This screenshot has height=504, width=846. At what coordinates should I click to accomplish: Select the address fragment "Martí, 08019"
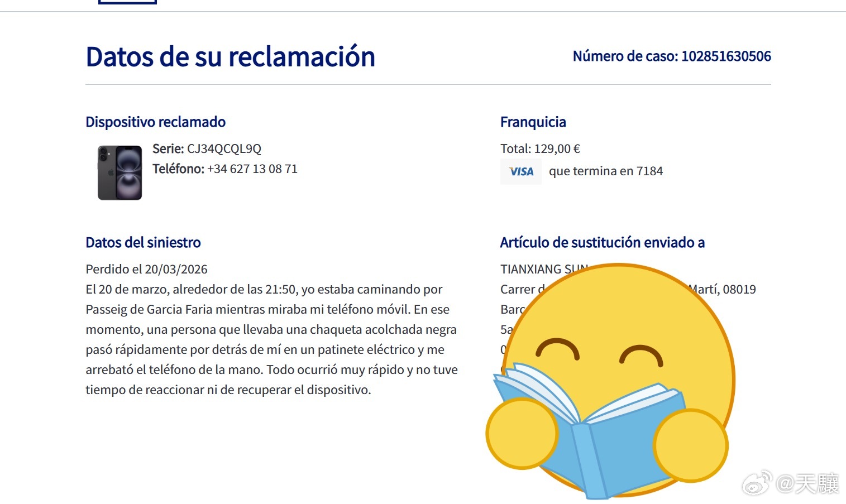(x=722, y=289)
